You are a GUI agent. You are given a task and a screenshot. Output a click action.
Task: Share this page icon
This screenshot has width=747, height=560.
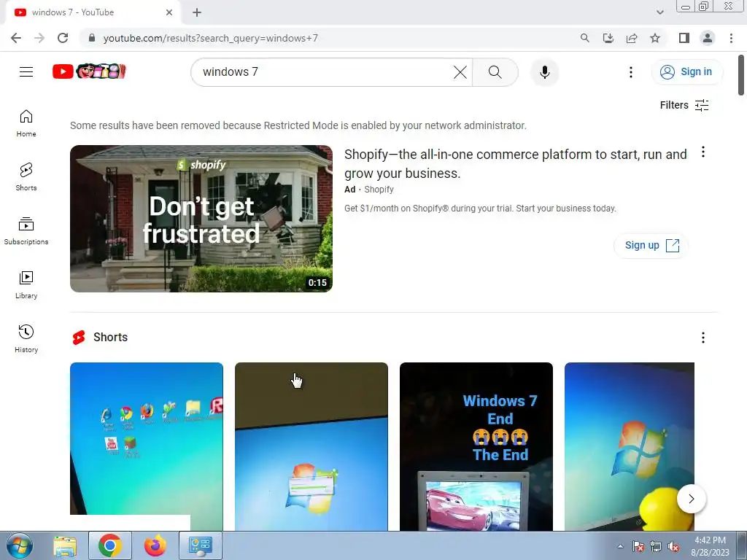(632, 38)
